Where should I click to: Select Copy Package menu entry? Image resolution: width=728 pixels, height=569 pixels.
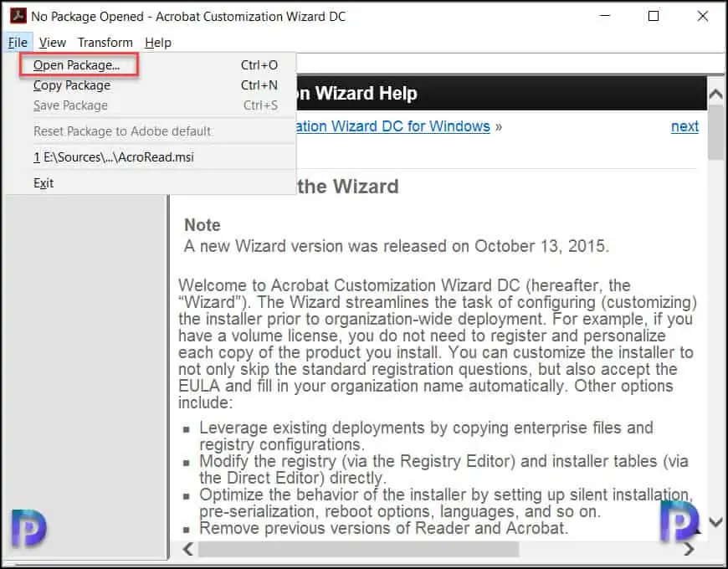point(151,85)
